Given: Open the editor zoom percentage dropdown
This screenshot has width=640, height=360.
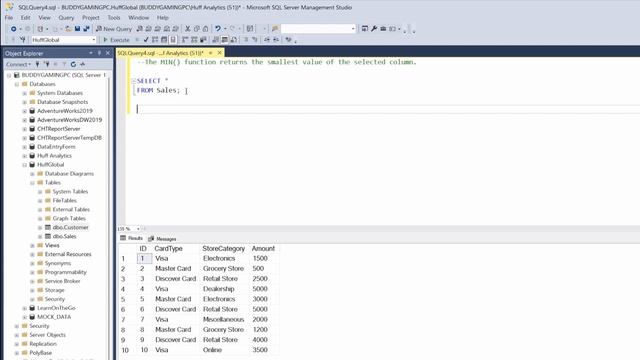Looking at the screenshot, I should click(138, 229).
